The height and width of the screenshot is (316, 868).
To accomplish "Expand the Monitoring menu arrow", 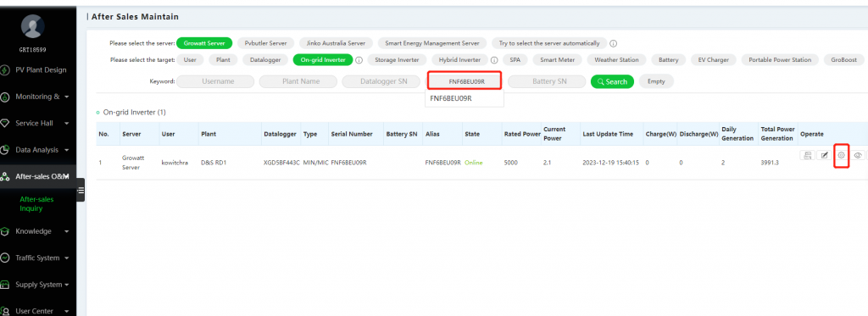I will click(67, 97).
